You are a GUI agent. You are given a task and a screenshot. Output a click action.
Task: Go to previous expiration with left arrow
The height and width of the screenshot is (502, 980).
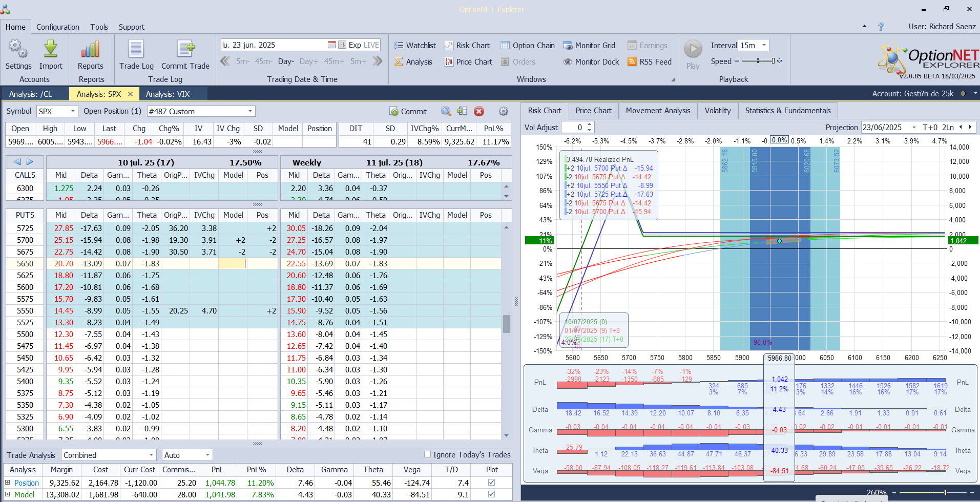18,162
